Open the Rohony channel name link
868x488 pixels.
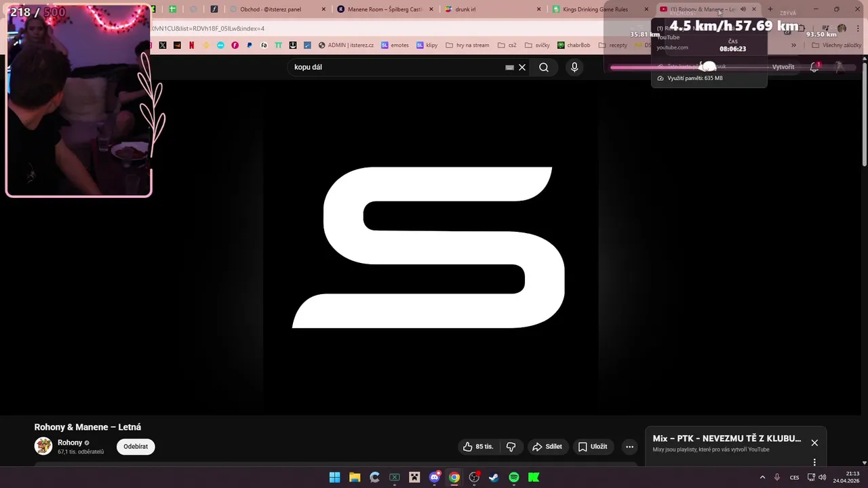tap(70, 443)
